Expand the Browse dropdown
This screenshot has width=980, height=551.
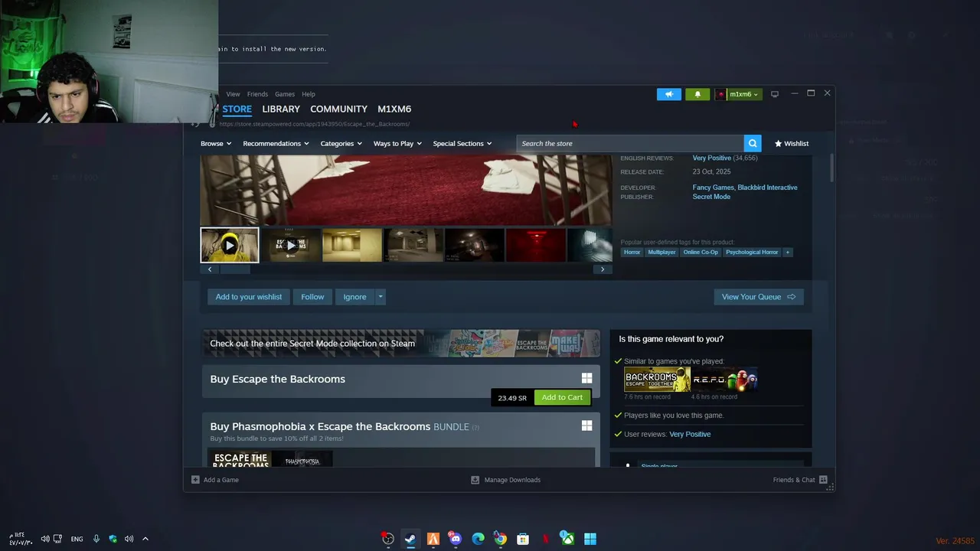(216, 143)
